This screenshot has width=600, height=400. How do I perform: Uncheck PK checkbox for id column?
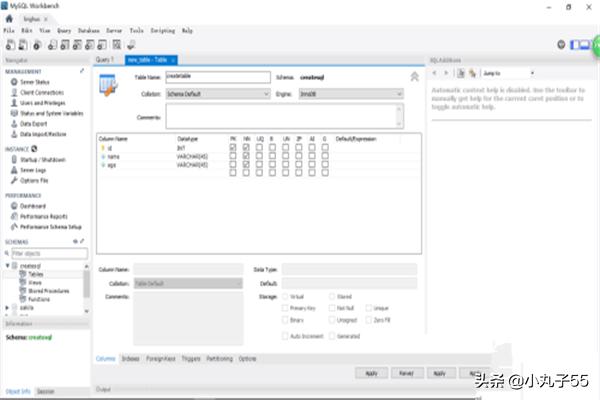[233, 147]
